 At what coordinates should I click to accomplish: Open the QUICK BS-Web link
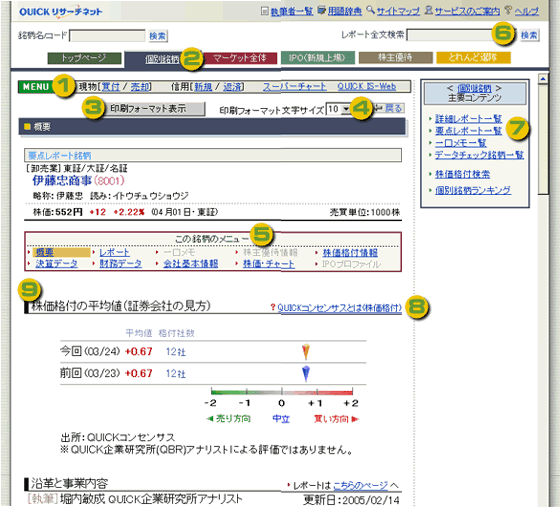pyautogui.click(x=367, y=86)
